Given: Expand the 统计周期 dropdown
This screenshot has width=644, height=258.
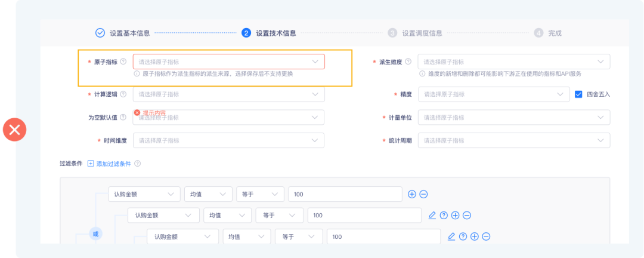Looking at the screenshot, I should coord(514,140).
